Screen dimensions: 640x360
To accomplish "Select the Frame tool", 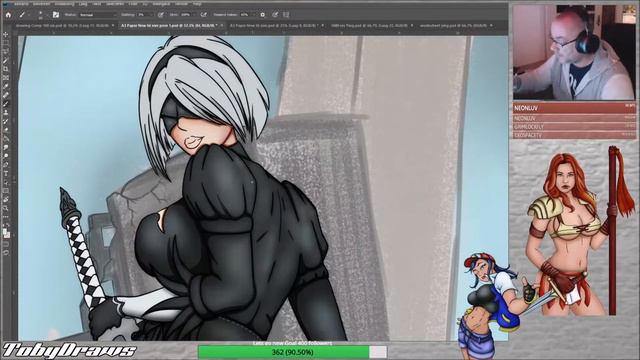I will point(6,78).
